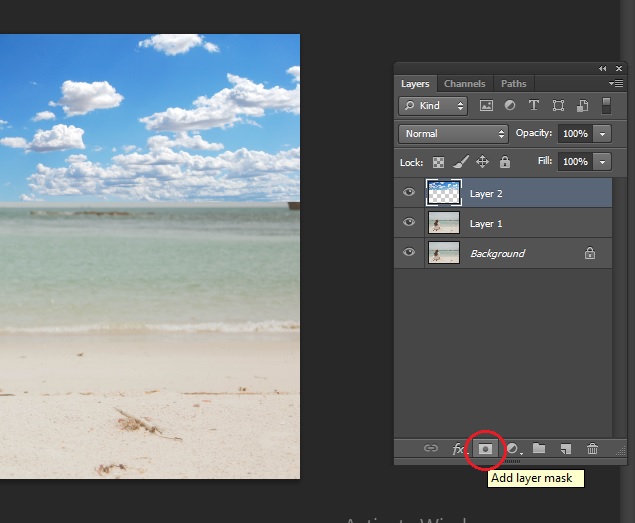Click the link layers icon

431,449
